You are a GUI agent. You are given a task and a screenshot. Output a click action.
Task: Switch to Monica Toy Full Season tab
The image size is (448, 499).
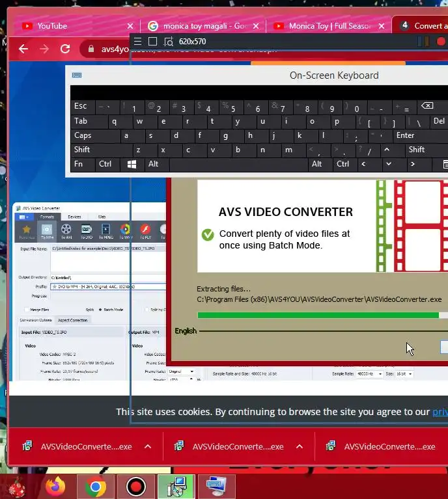tap(329, 26)
